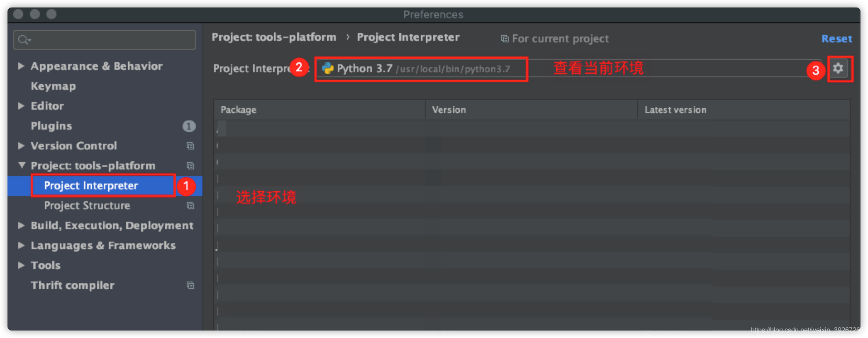The width and height of the screenshot is (868, 338).
Task: Open the Thrift compiler settings
Action: (73, 285)
